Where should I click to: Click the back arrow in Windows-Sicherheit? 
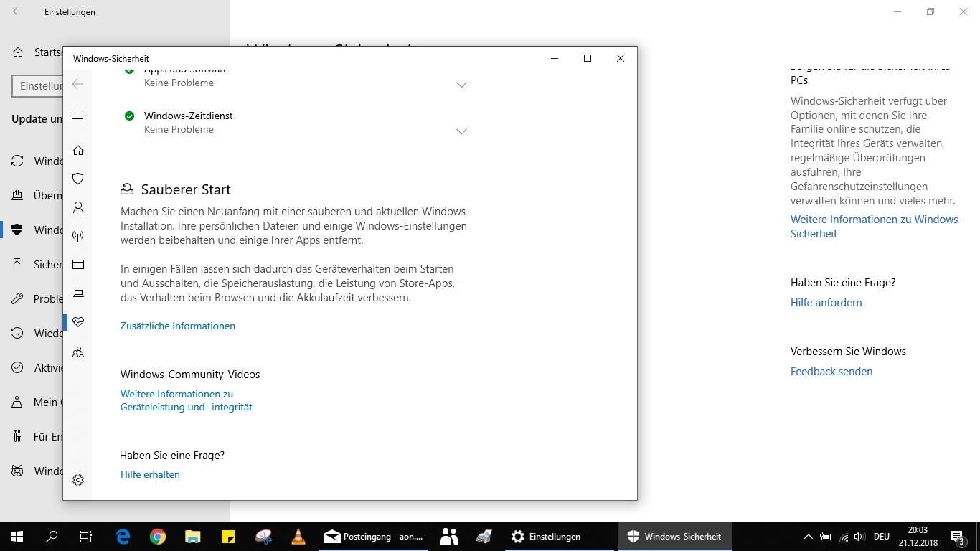coord(78,84)
